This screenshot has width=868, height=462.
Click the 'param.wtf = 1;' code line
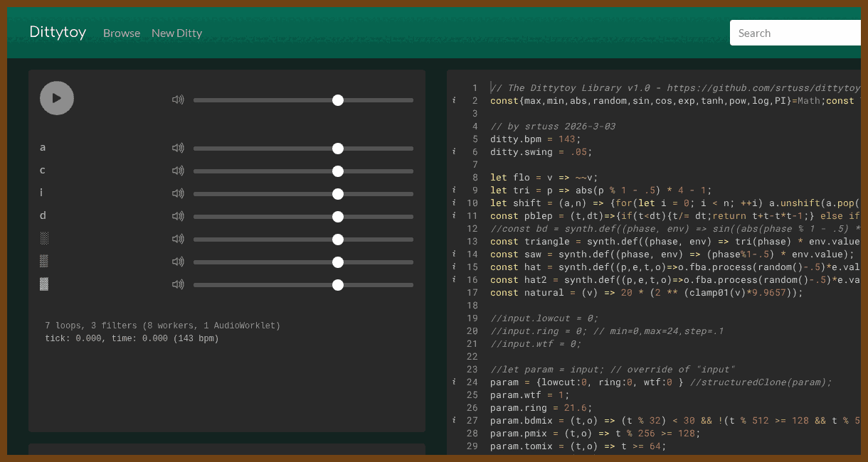click(530, 395)
